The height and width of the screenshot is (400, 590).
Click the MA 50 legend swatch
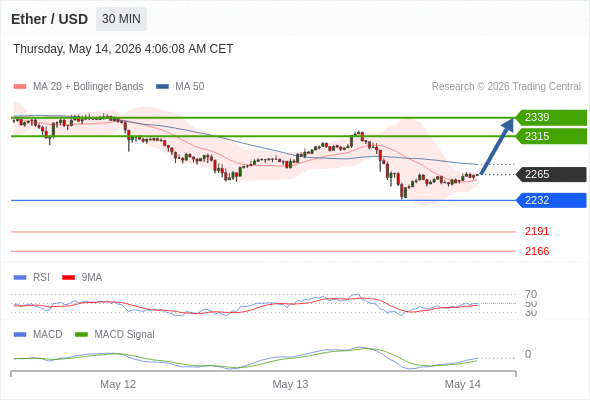click(162, 87)
